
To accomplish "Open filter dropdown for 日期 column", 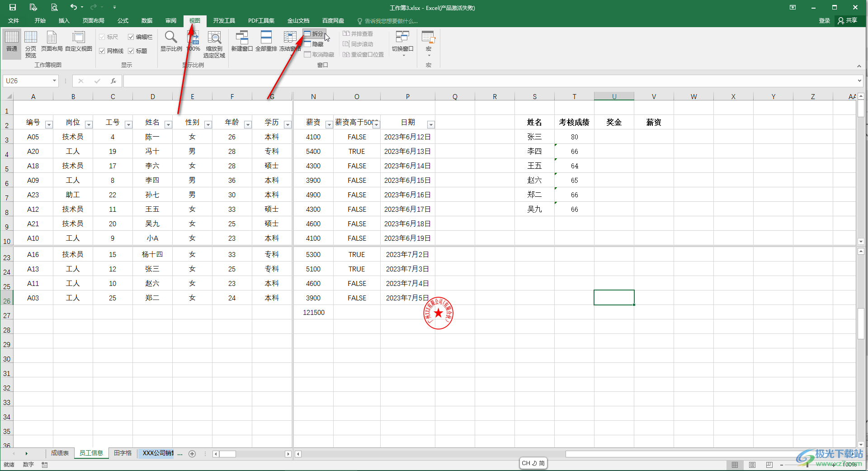I will coord(431,124).
